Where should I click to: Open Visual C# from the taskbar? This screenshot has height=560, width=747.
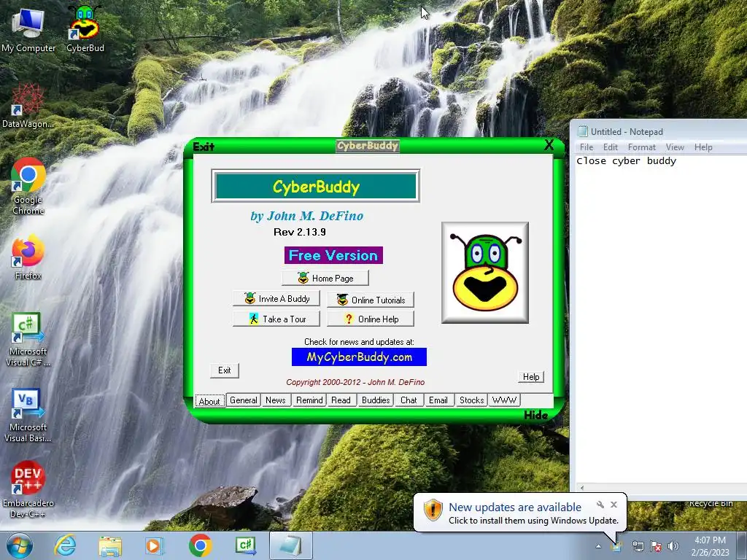(245, 545)
